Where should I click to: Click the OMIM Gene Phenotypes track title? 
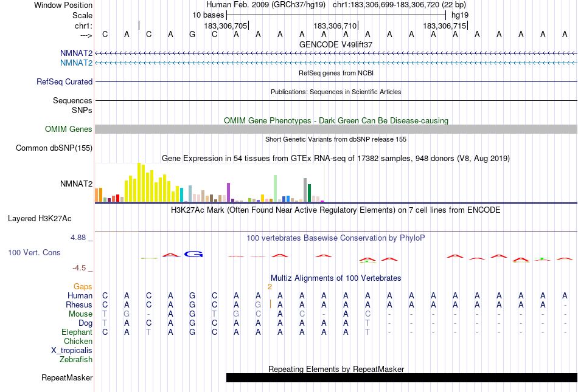[336, 121]
